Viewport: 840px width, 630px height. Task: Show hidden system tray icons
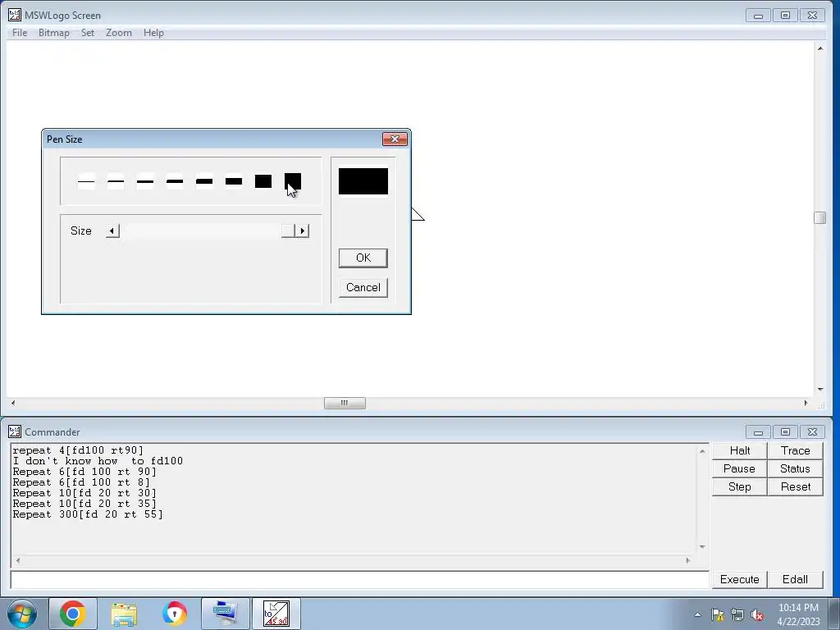coord(697,614)
